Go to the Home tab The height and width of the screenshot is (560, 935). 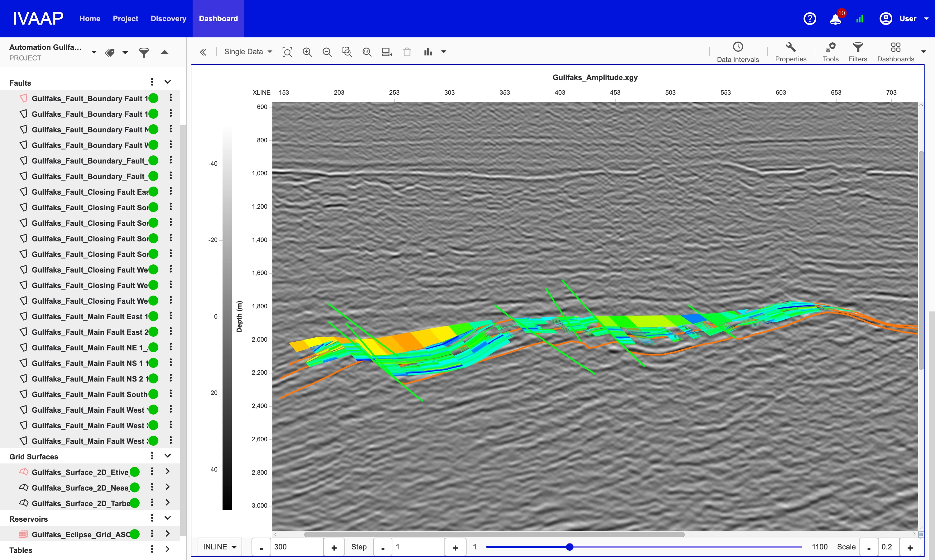90,18
